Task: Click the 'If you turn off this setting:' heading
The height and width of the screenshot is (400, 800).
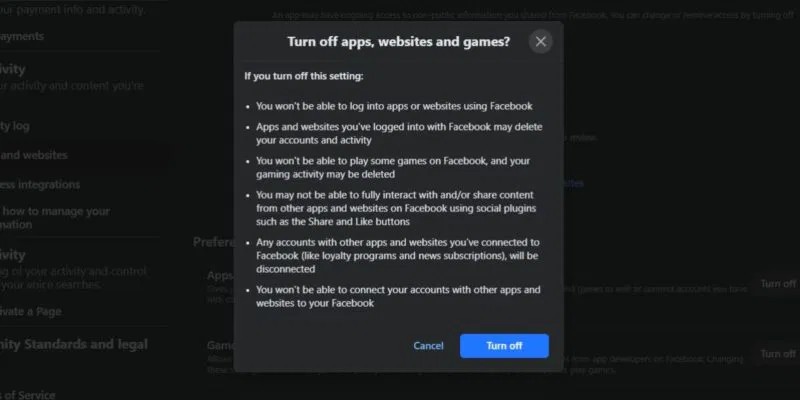Action: coord(304,77)
